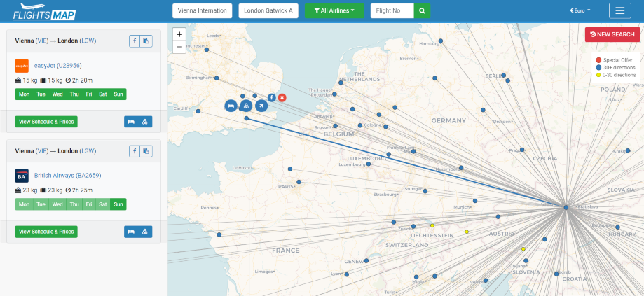Viewport: 644px width, 296px height.
Task: Share British Airways flight card on Facebook
Action: pos(135,151)
